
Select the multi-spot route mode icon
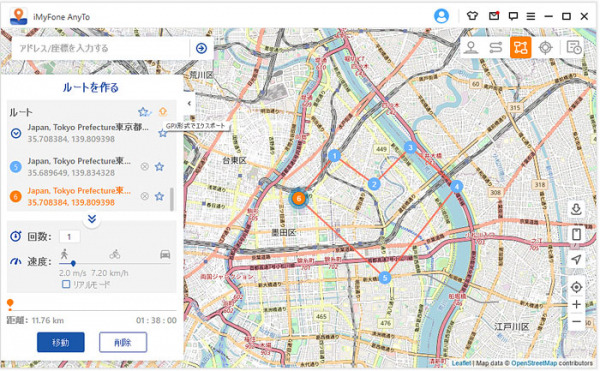pyautogui.click(x=520, y=47)
